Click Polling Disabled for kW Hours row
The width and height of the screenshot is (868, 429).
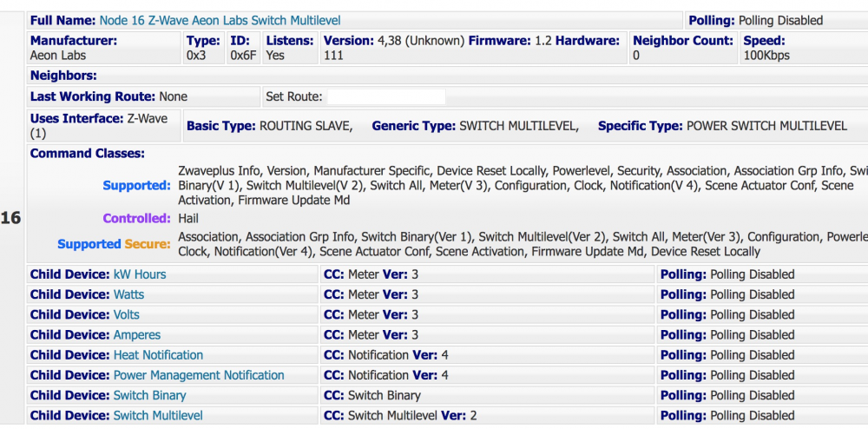click(752, 274)
